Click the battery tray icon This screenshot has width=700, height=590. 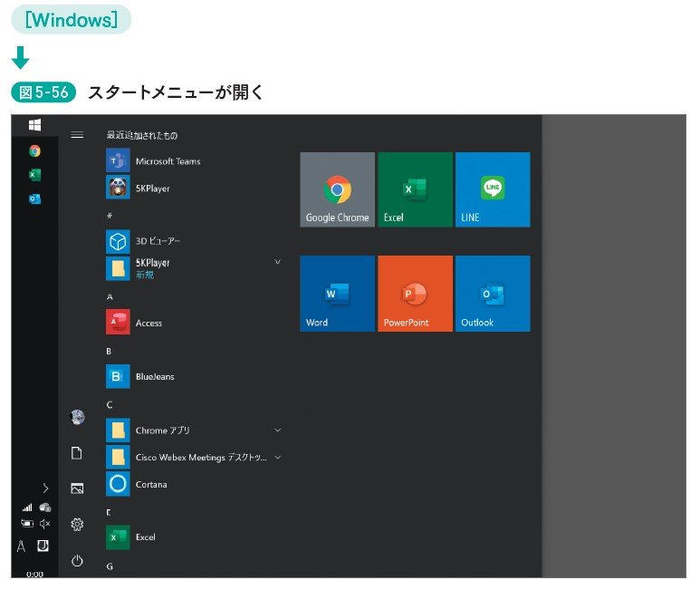click(x=27, y=524)
